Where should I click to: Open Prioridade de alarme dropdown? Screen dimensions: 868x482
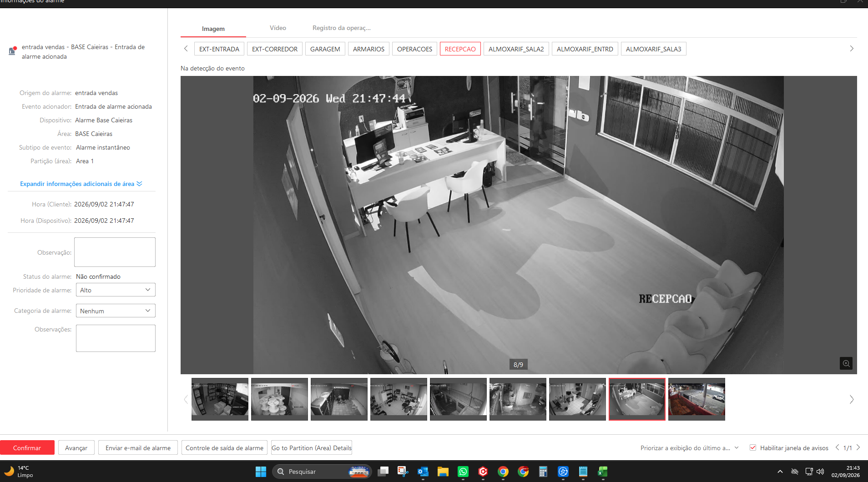(116, 290)
